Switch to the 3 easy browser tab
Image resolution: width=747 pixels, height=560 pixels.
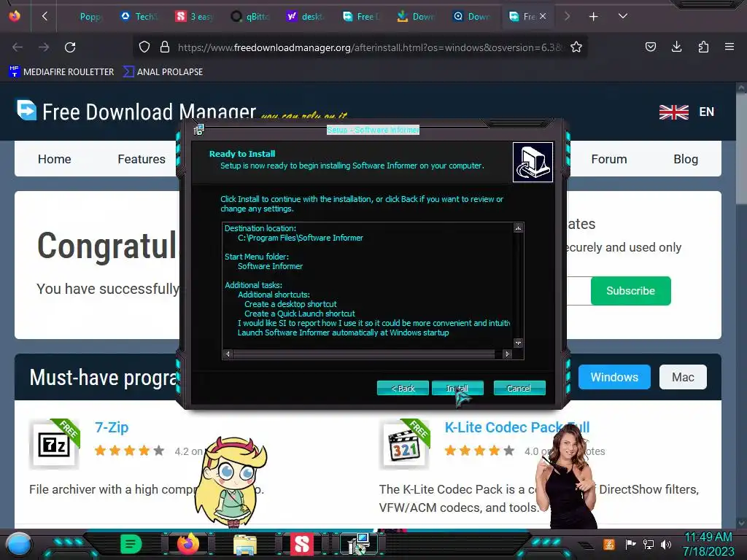click(x=194, y=17)
